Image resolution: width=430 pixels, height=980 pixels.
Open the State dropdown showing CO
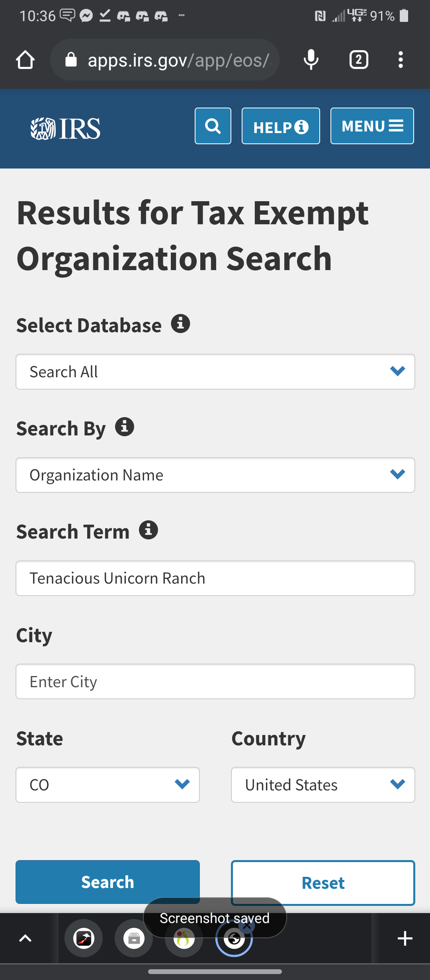click(x=107, y=785)
